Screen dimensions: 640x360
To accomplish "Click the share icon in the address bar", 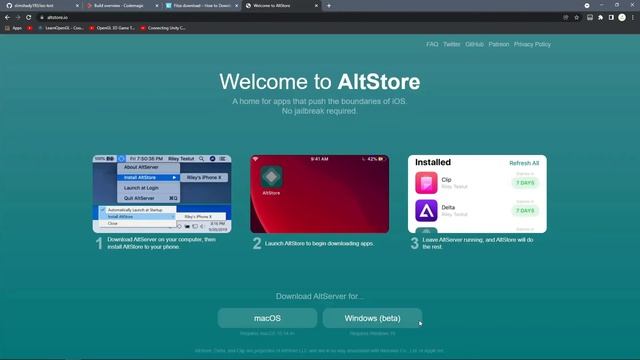I will pos(566,18).
